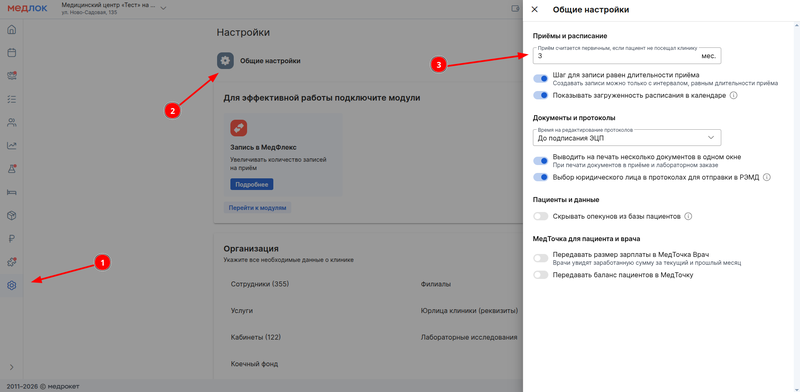Open the home page from the sidebar

tap(11, 30)
